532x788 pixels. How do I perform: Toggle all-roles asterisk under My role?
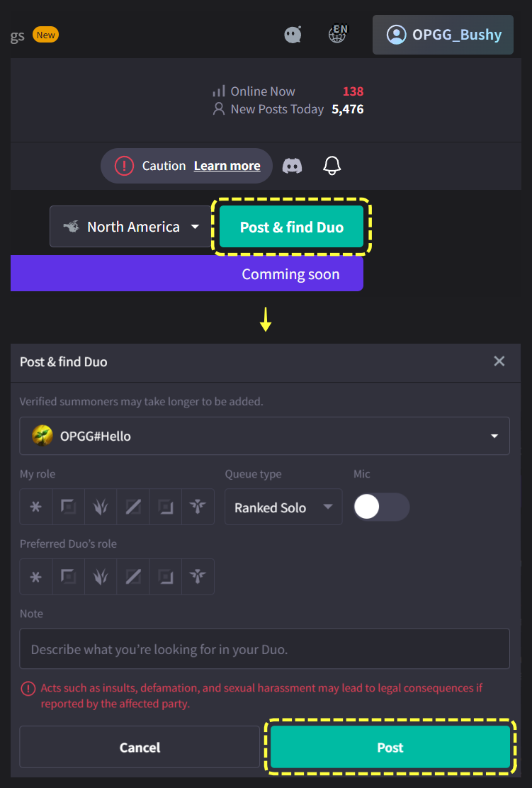point(35,507)
